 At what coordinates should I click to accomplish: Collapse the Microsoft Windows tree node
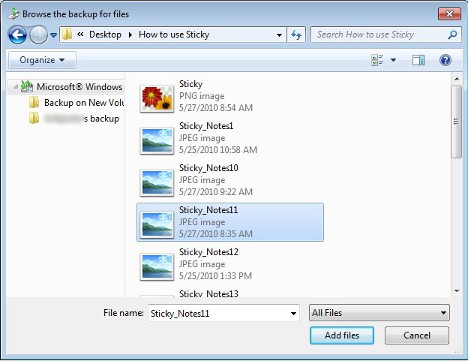click(x=15, y=87)
